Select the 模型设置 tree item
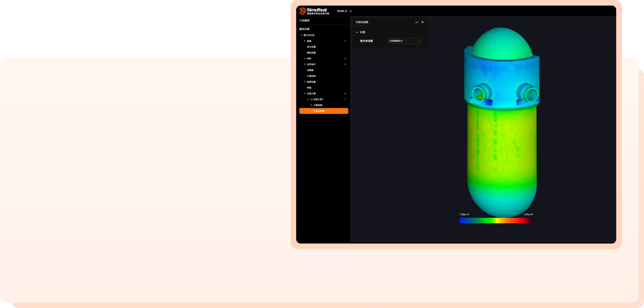The height and width of the screenshot is (308, 644). (x=311, y=53)
